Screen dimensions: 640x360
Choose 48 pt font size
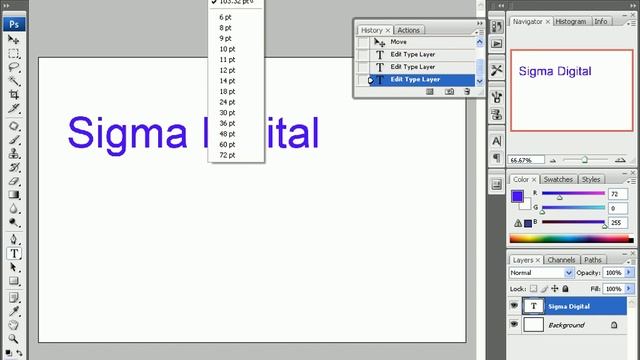pyautogui.click(x=227, y=134)
